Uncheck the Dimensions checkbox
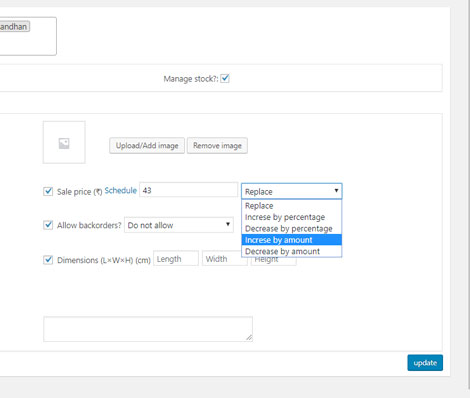The height and width of the screenshot is (398, 470). click(x=48, y=260)
